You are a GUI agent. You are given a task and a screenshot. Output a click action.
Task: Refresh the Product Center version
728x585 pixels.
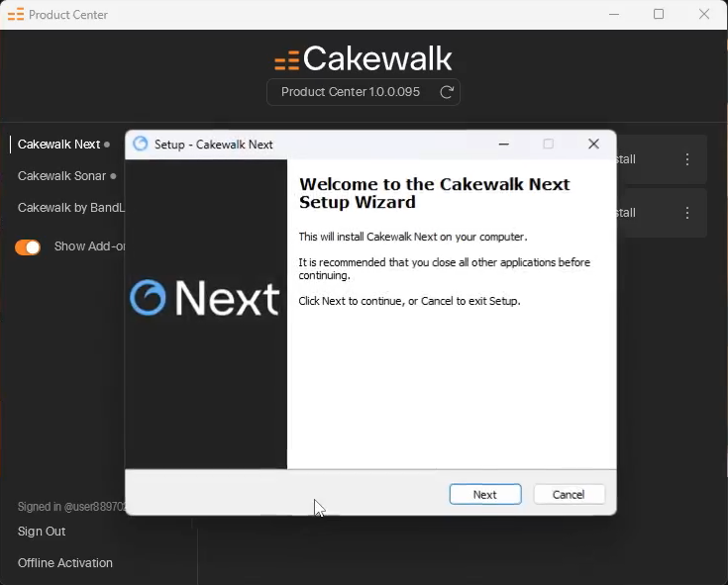click(446, 92)
